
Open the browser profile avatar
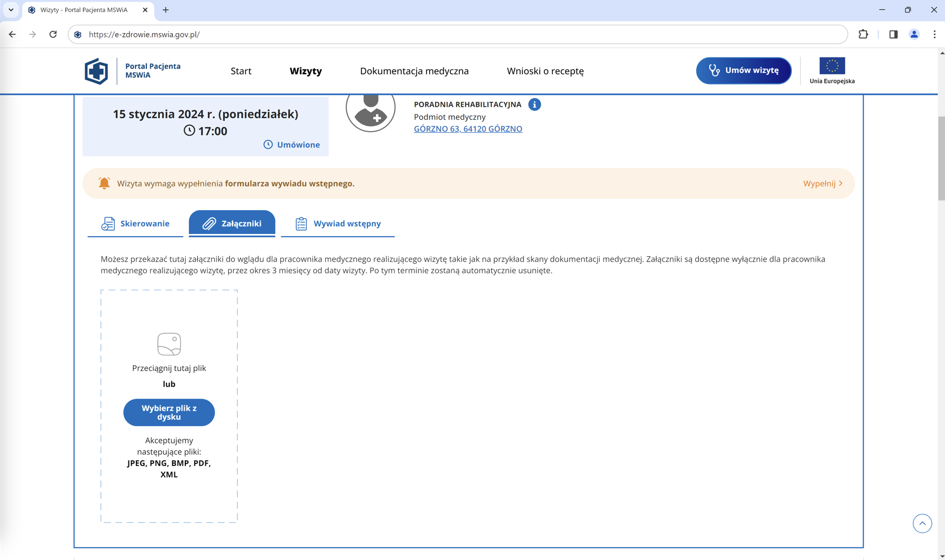[x=914, y=34]
